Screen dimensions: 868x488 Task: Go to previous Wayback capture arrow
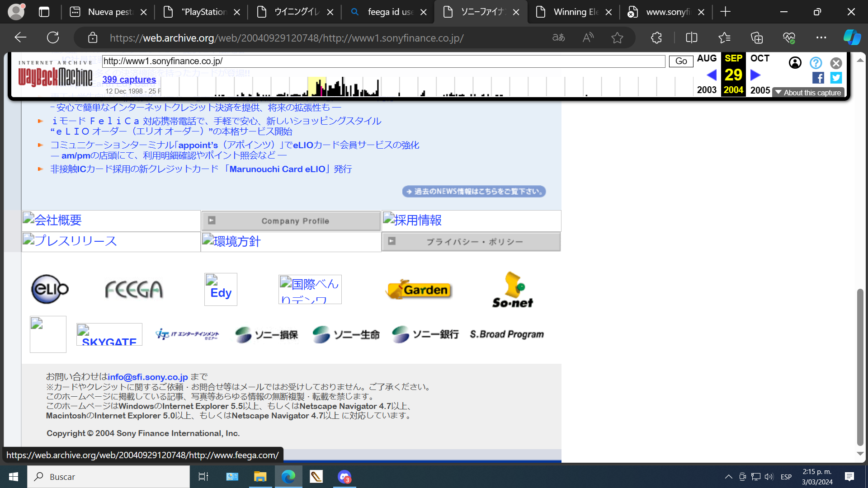pyautogui.click(x=711, y=75)
